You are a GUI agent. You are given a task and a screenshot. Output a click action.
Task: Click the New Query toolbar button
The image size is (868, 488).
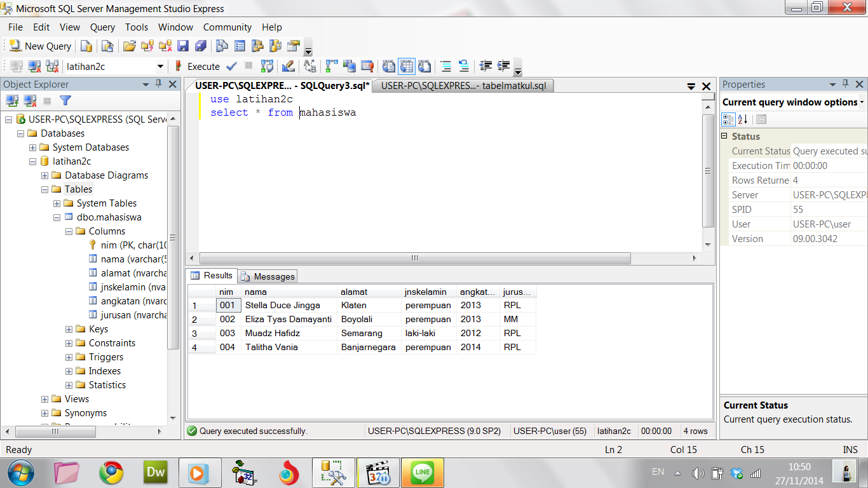(x=41, y=46)
